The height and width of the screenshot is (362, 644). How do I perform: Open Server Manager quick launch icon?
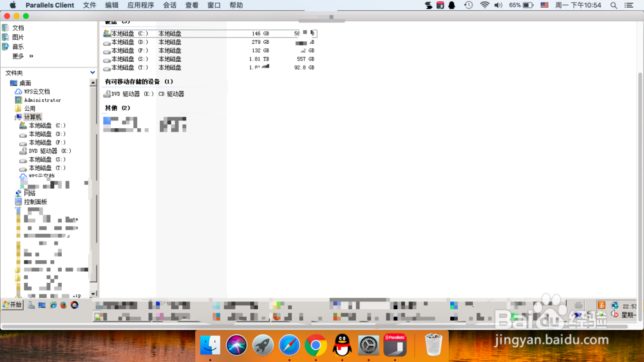pos(31,305)
